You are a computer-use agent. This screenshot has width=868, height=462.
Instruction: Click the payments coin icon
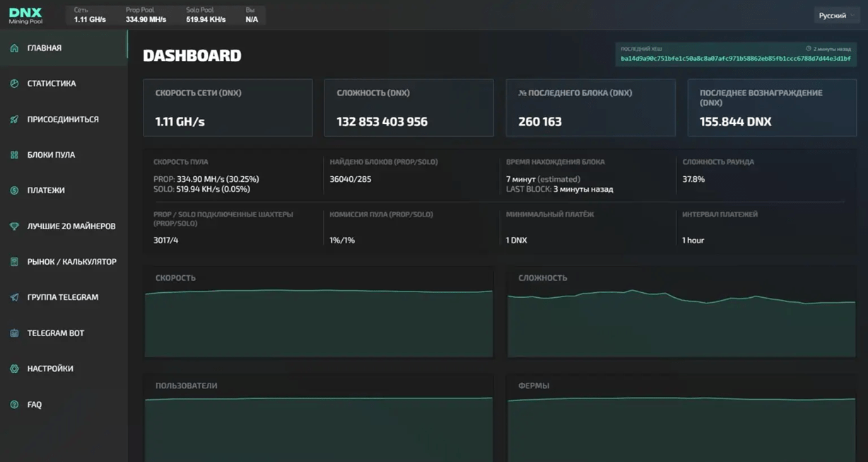pos(14,190)
